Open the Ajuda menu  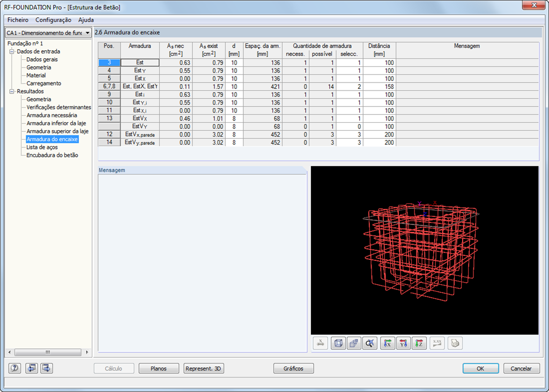[x=86, y=20]
